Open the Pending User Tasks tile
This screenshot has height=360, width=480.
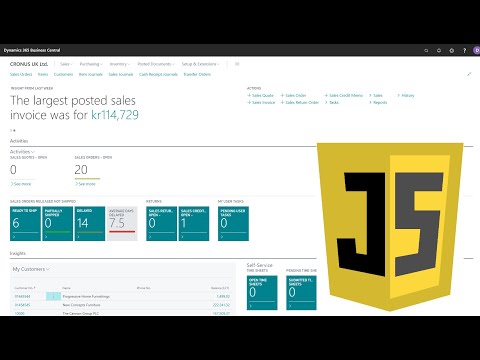click(x=233, y=224)
